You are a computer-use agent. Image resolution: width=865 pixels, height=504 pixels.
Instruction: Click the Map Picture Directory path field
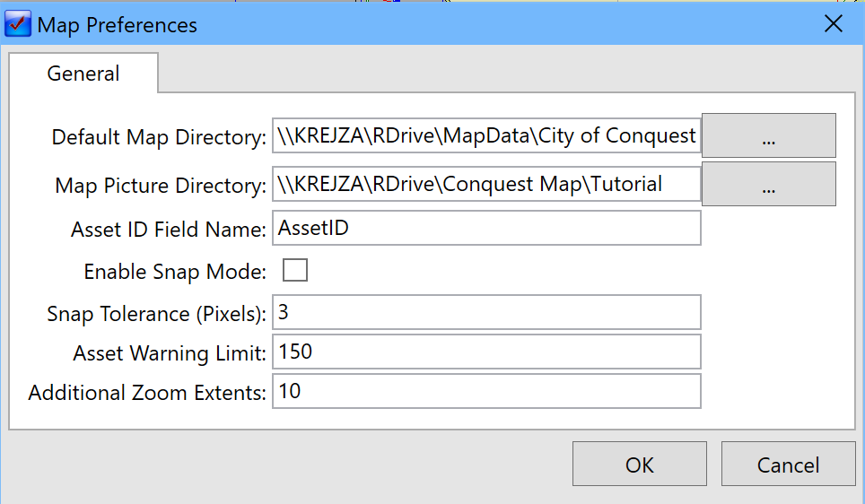tap(486, 184)
